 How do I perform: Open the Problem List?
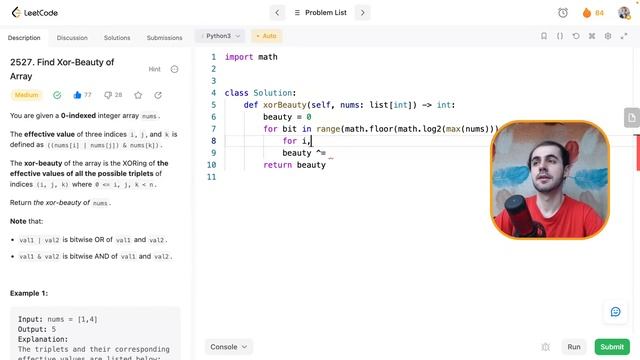320,13
